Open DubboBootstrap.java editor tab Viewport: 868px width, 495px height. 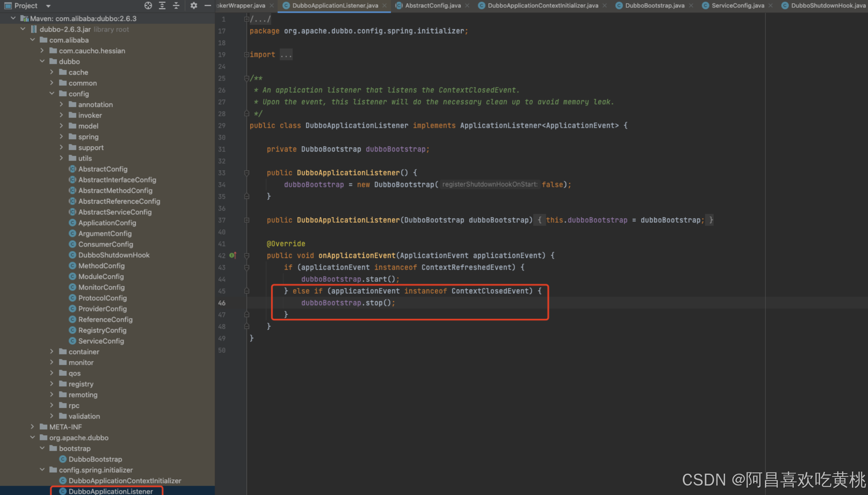655,5
